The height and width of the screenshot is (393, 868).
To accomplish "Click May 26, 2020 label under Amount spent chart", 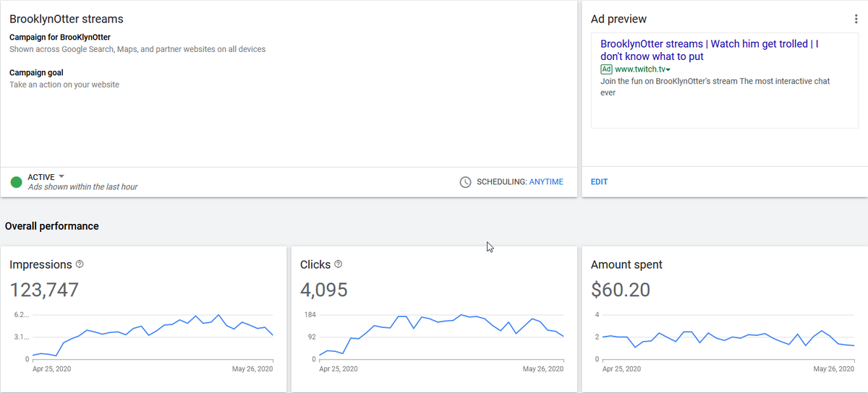I will pyautogui.click(x=834, y=368).
